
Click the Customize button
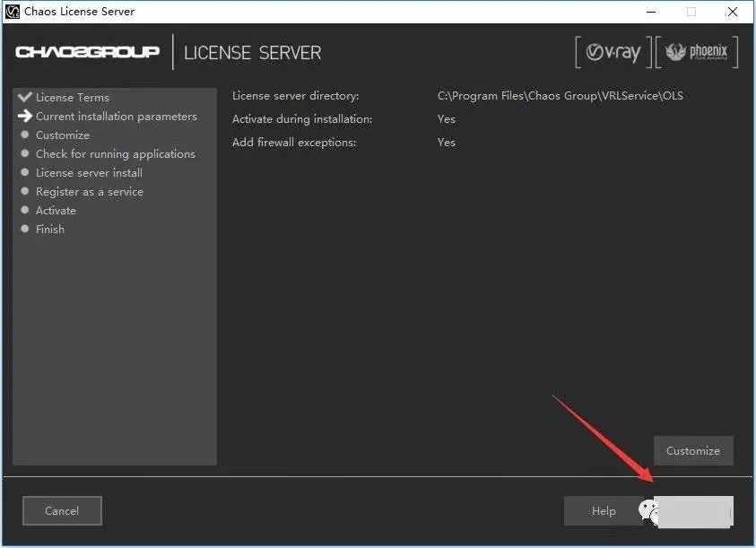693,450
